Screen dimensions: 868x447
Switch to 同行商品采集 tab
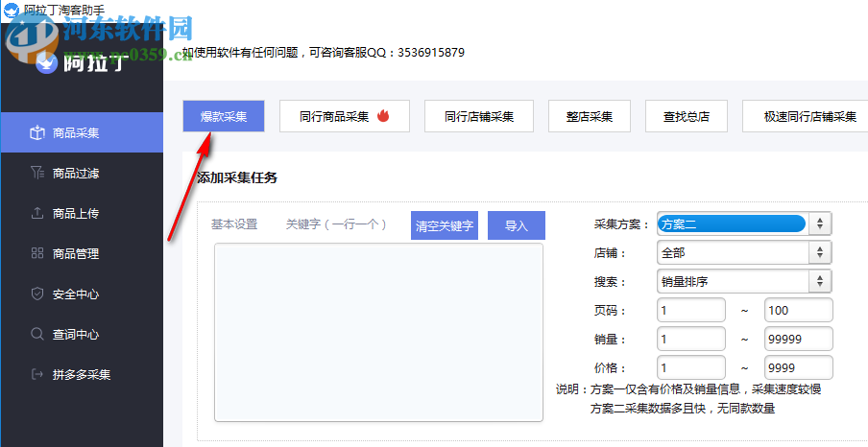click(x=345, y=116)
